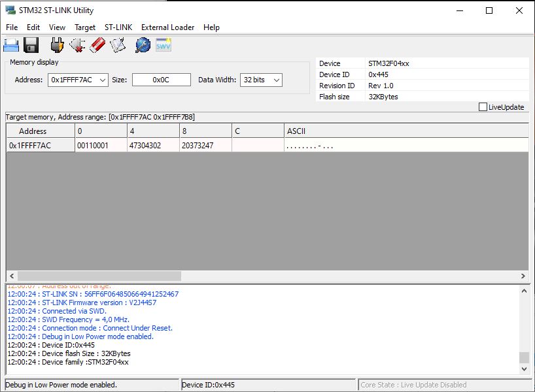Click the ST-LINK firmware update globe icon
The image size is (535, 392).
[143, 45]
